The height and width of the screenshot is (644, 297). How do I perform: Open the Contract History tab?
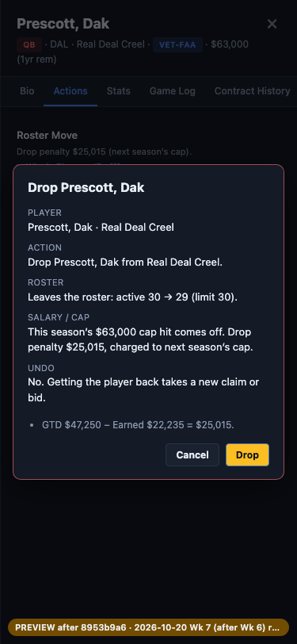coord(253,90)
